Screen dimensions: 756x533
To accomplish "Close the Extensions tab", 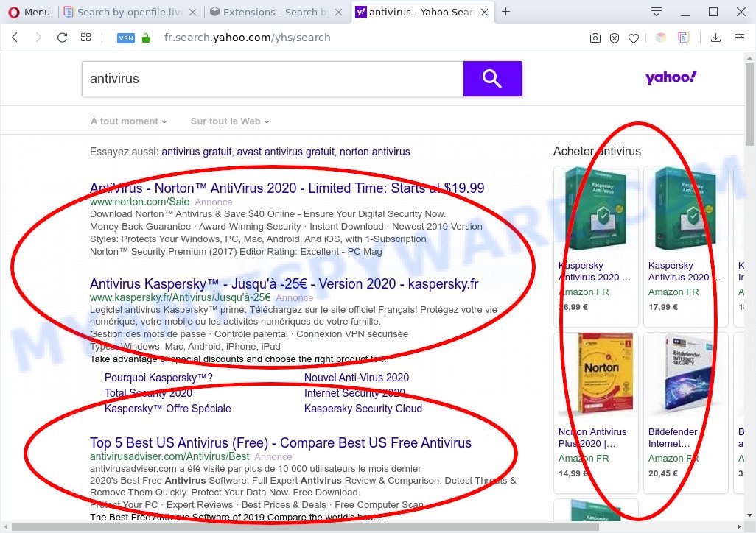I will 339,13.
